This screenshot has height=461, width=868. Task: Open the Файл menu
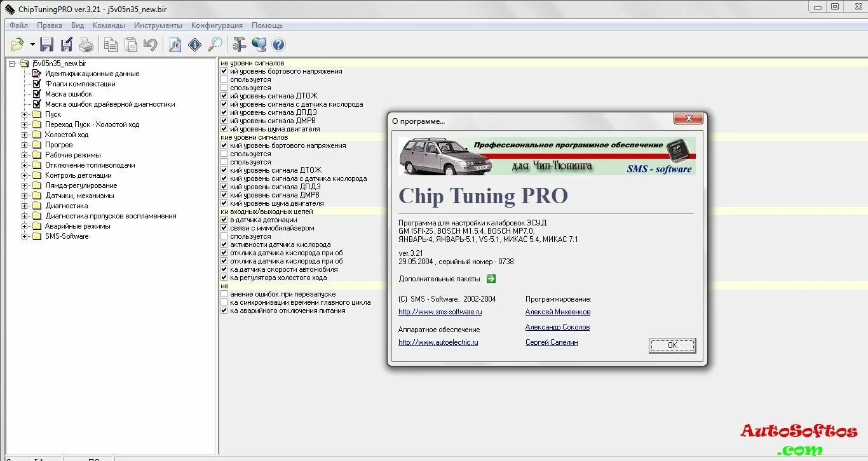click(18, 25)
